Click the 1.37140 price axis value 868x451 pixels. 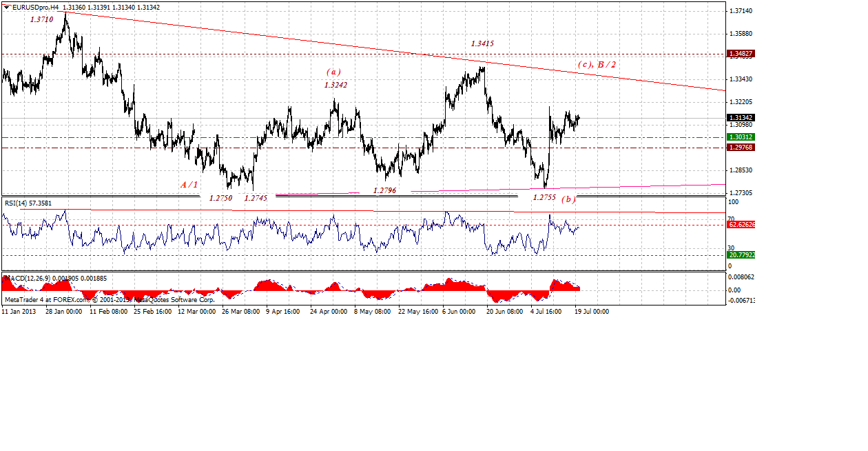741,12
